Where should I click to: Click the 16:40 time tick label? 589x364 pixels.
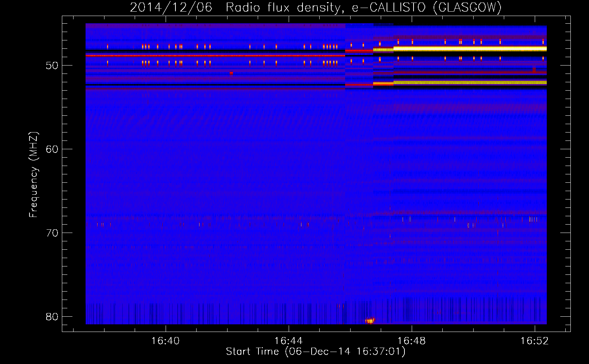[x=166, y=341]
